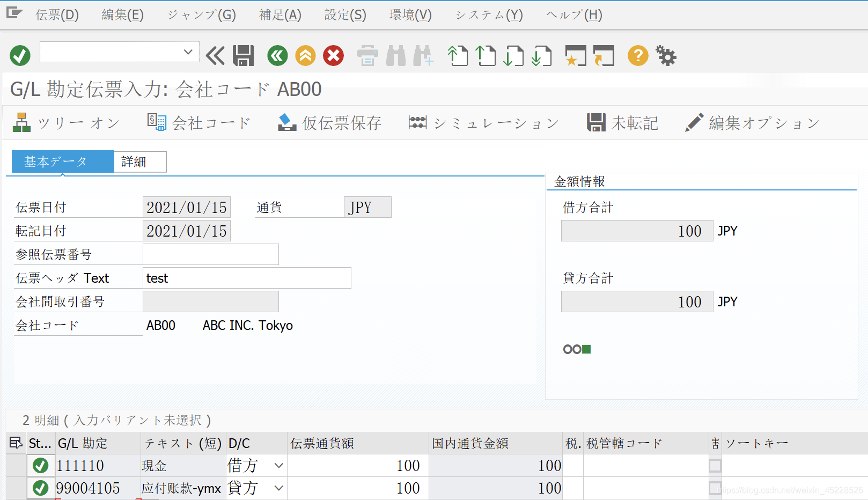The height and width of the screenshot is (500, 868).
Task: Click the Print icon
Action: tap(367, 55)
